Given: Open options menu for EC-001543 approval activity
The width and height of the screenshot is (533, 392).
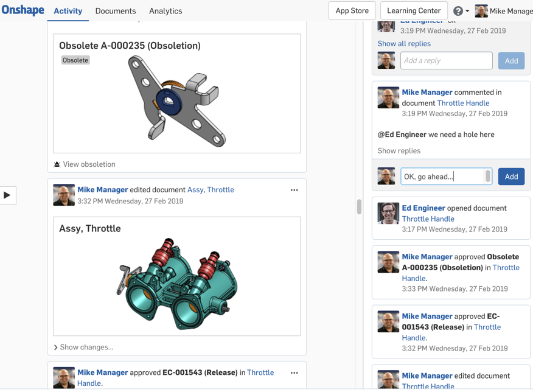Looking at the screenshot, I should click(x=294, y=373).
